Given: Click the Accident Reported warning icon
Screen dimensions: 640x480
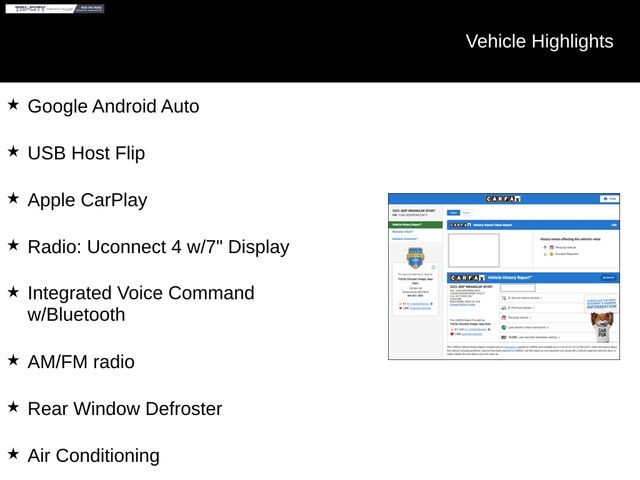Looking at the screenshot, I should (x=551, y=253).
